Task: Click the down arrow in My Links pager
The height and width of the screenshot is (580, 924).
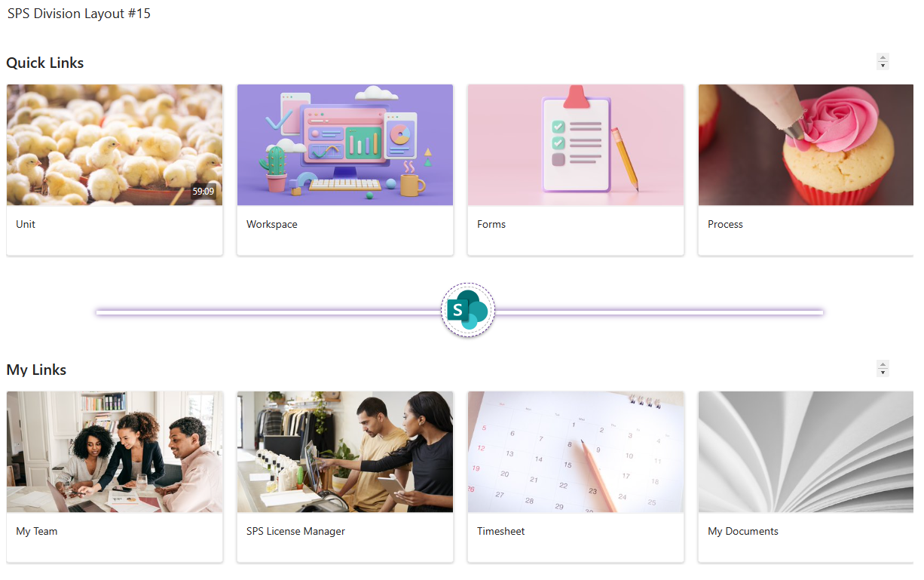Action: click(x=883, y=373)
